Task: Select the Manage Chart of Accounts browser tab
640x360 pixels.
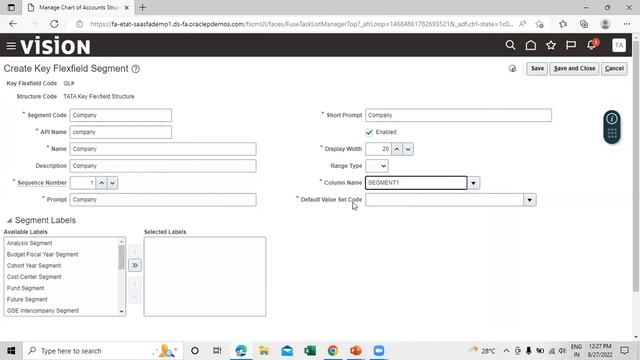Action: click(78, 7)
